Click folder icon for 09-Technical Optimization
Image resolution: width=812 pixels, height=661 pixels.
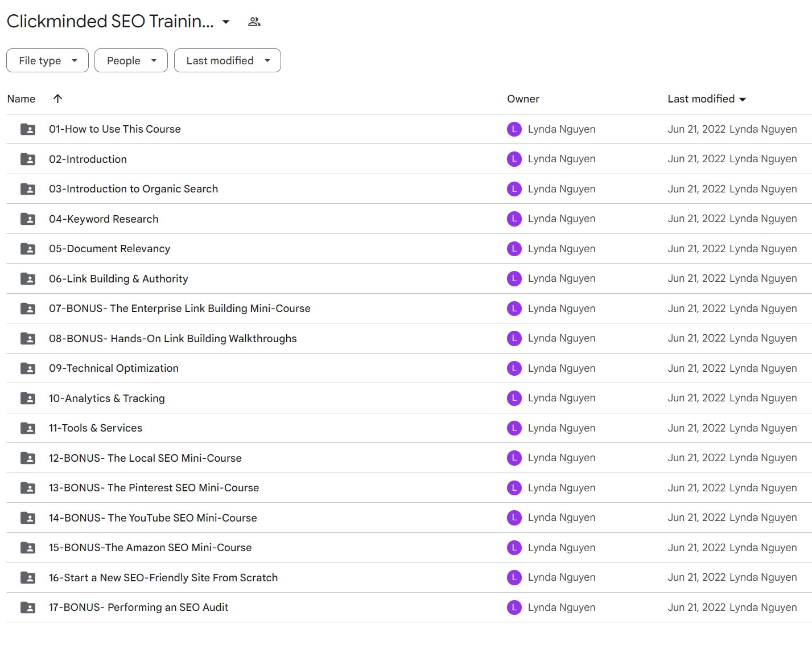click(x=28, y=368)
